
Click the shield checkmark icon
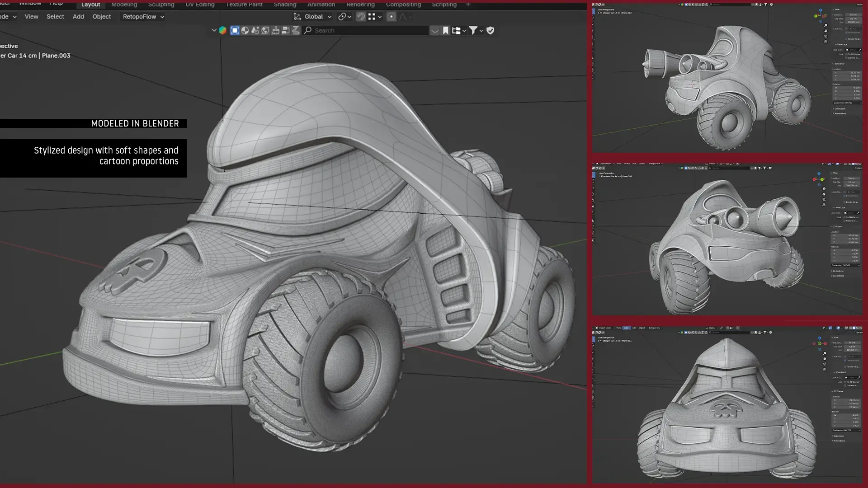(491, 30)
